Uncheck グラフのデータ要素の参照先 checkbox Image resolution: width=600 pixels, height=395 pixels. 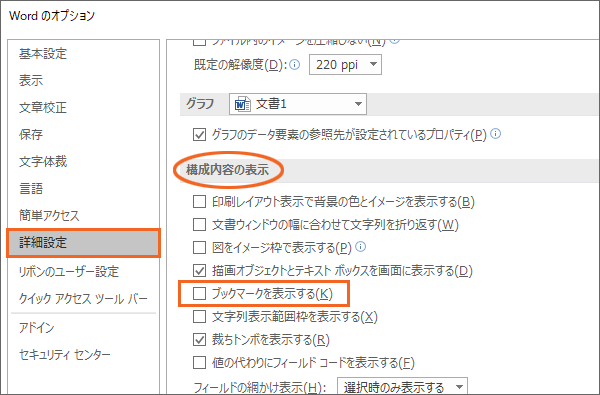(x=199, y=134)
